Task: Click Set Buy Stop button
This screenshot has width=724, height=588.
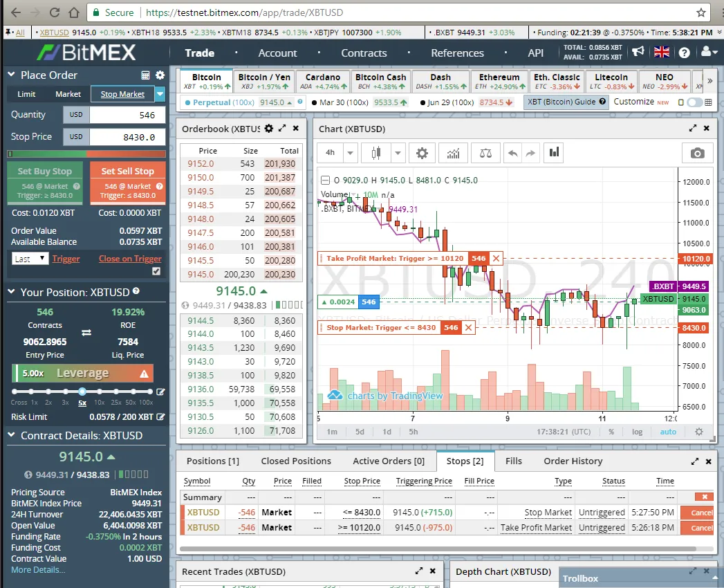Action: click(45, 183)
